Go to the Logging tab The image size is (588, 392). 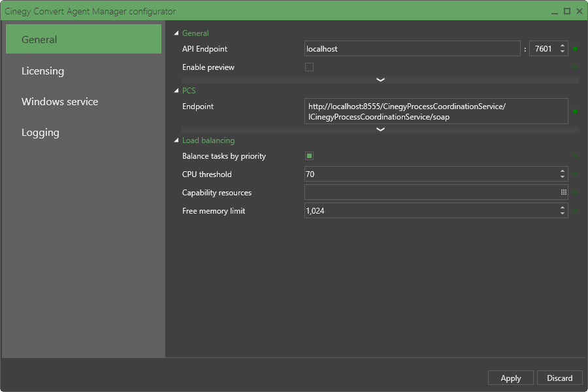tap(84, 132)
